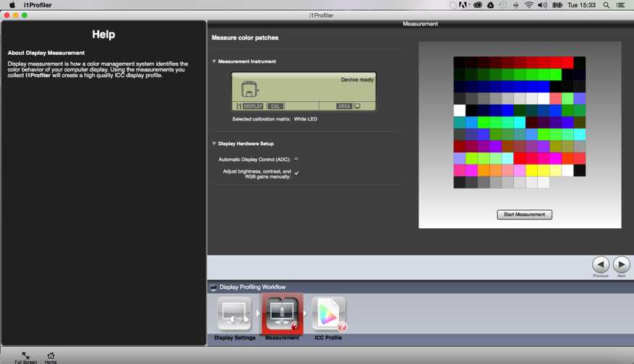The height and width of the screenshot is (364, 634).
Task: Open the battery status menu
Action: [x=557, y=5]
